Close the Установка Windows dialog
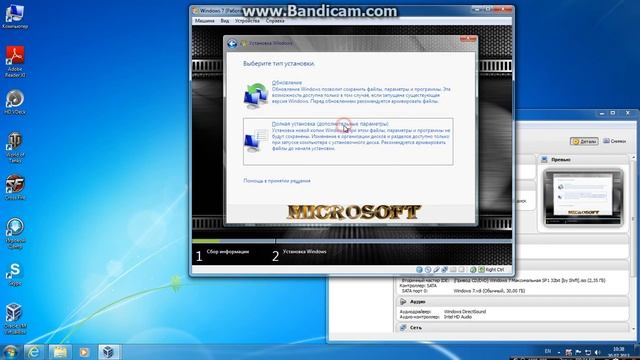This screenshot has width=640, height=360. point(468,39)
